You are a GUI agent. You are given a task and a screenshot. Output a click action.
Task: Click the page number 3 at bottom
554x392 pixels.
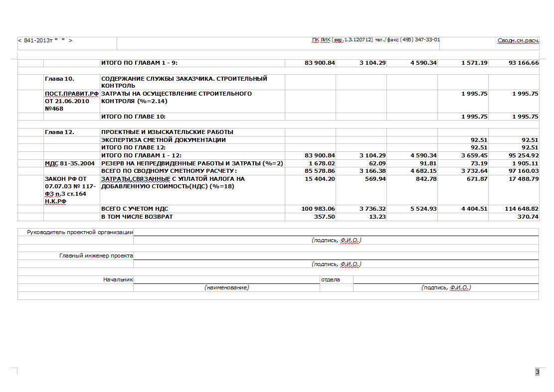pyautogui.click(x=538, y=372)
